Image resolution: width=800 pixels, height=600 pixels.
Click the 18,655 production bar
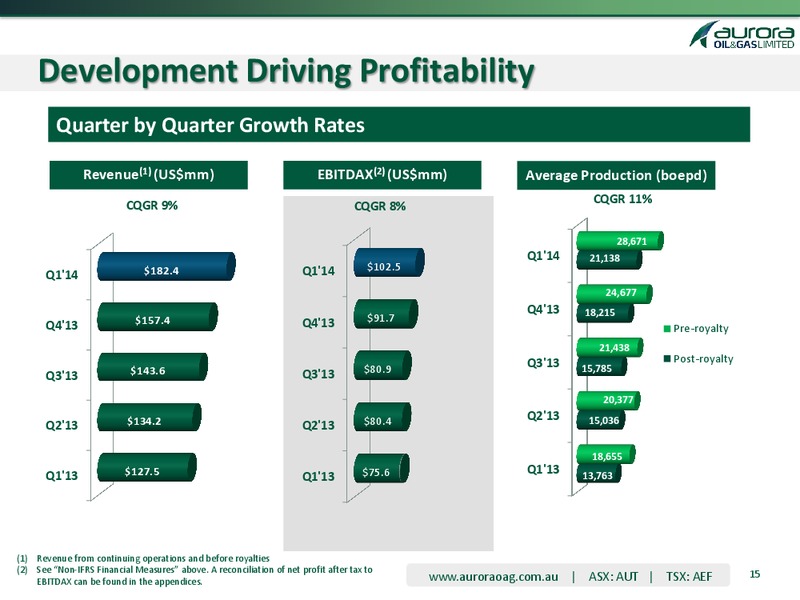606,454
